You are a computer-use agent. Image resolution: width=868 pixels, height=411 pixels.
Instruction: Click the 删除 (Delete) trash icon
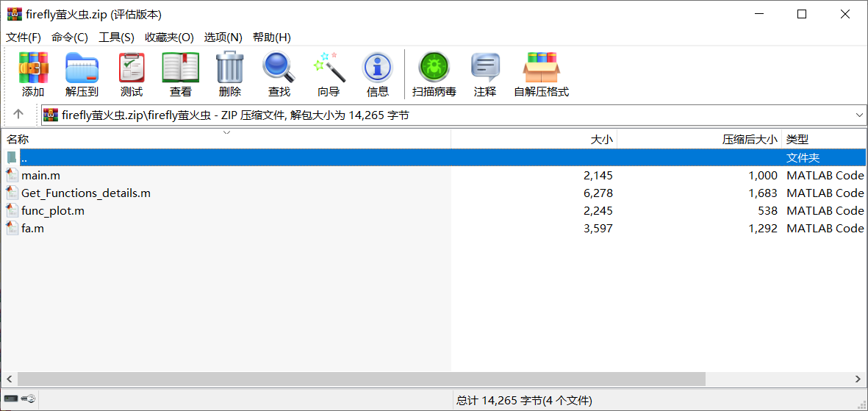tap(230, 68)
